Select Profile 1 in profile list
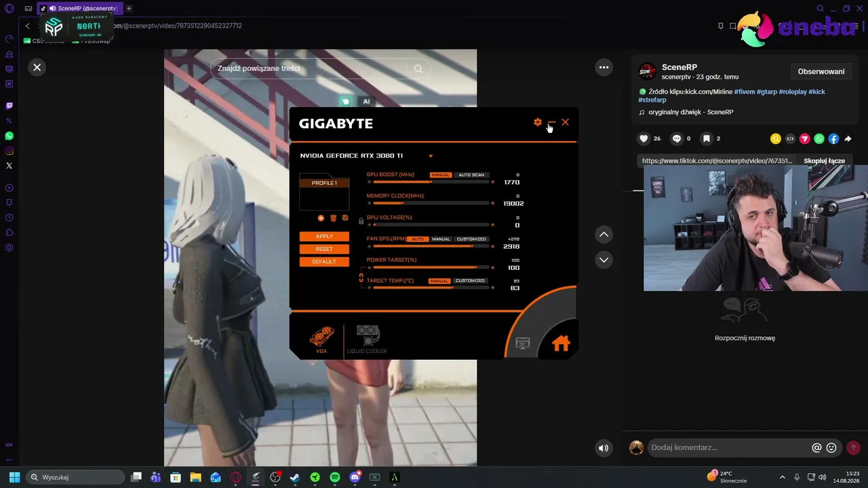The height and width of the screenshot is (488, 868). [x=324, y=183]
